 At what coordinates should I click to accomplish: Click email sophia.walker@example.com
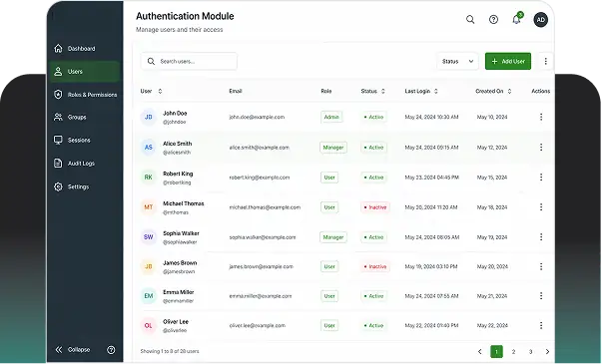263,237
